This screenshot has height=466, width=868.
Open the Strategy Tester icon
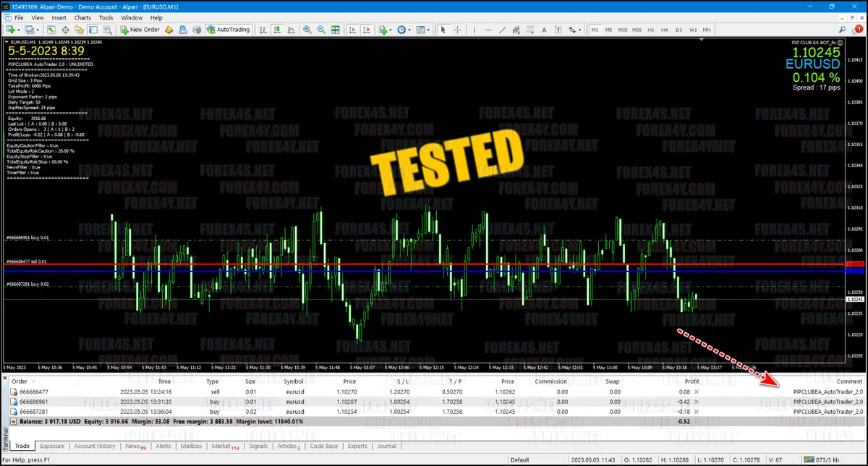(x=107, y=30)
